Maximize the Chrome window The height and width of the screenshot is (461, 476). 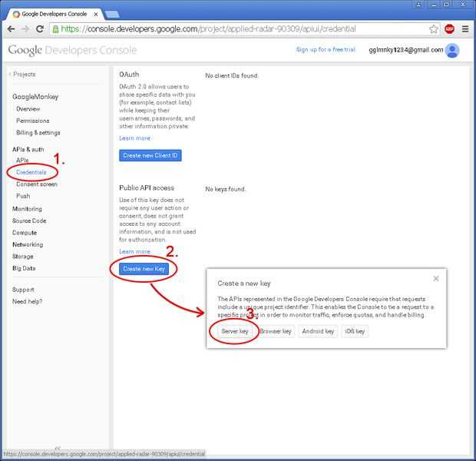tap(446, 5)
